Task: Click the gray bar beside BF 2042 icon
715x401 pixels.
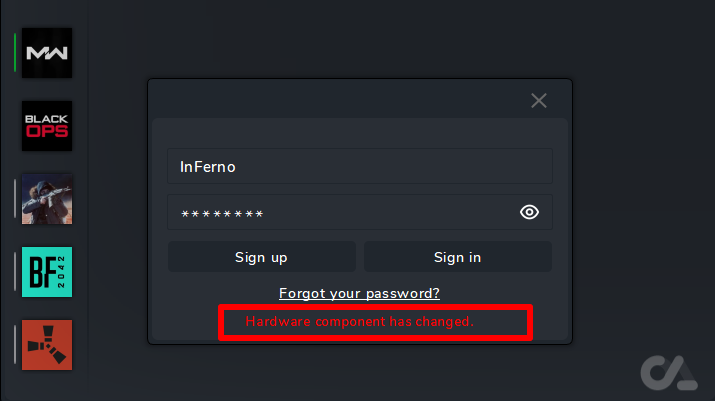Action: click(15, 272)
